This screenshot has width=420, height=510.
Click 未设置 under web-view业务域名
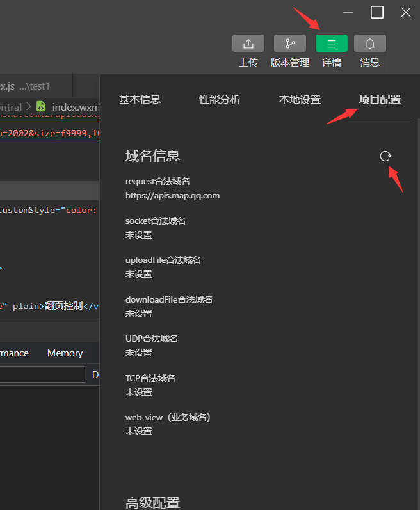(x=139, y=431)
